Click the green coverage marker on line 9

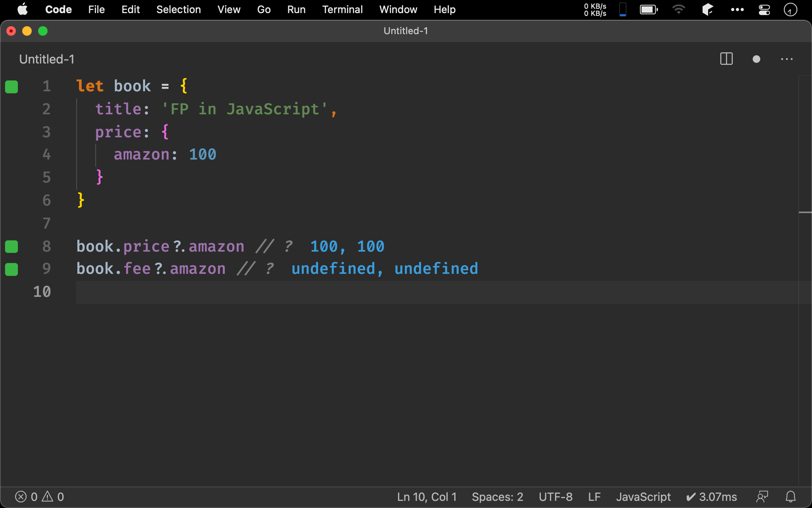click(x=11, y=269)
